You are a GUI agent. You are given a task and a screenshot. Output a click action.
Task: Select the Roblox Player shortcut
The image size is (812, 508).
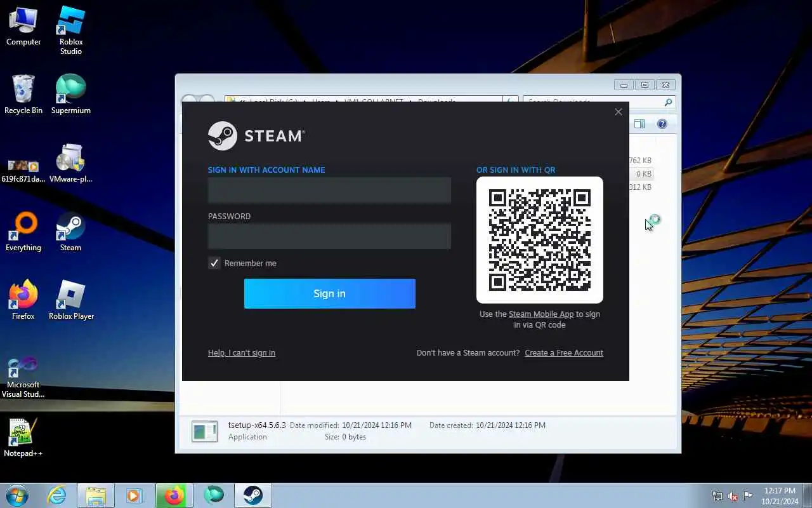(71, 301)
